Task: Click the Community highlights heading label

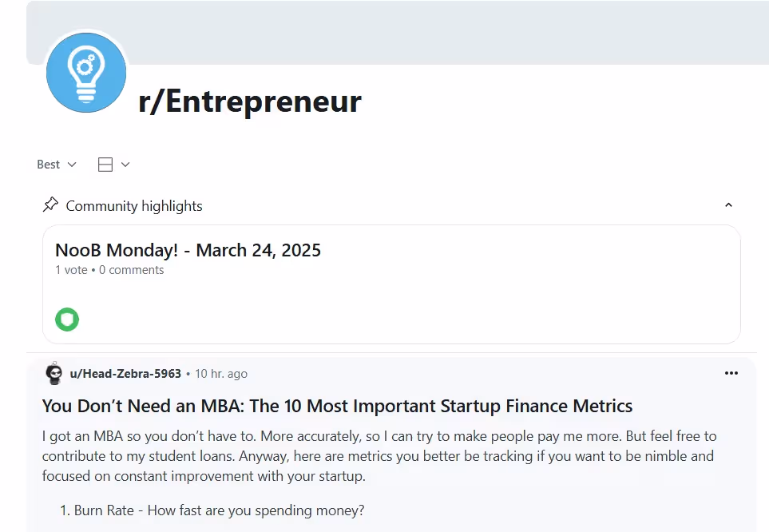Action: tap(134, 206)
